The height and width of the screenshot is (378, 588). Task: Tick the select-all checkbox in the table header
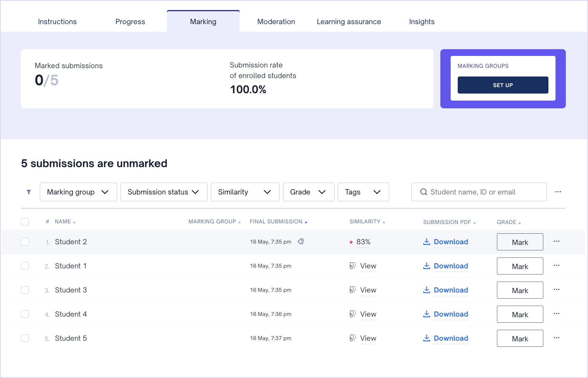point(25,222)
